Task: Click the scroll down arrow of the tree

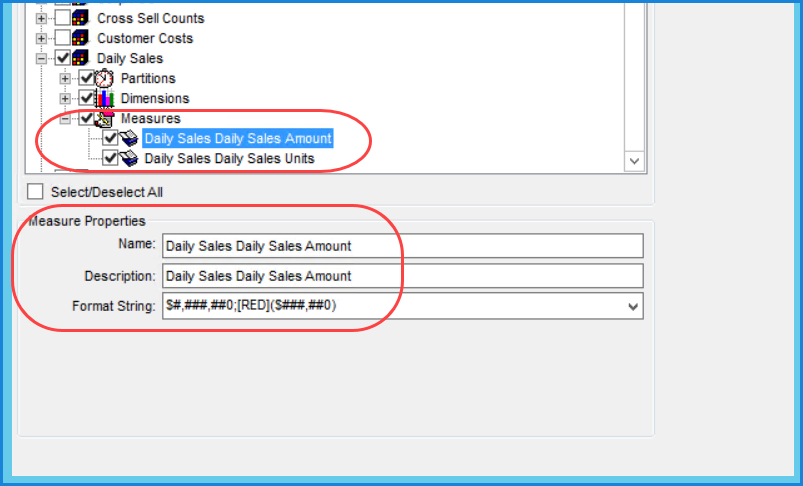Action: 633,160
